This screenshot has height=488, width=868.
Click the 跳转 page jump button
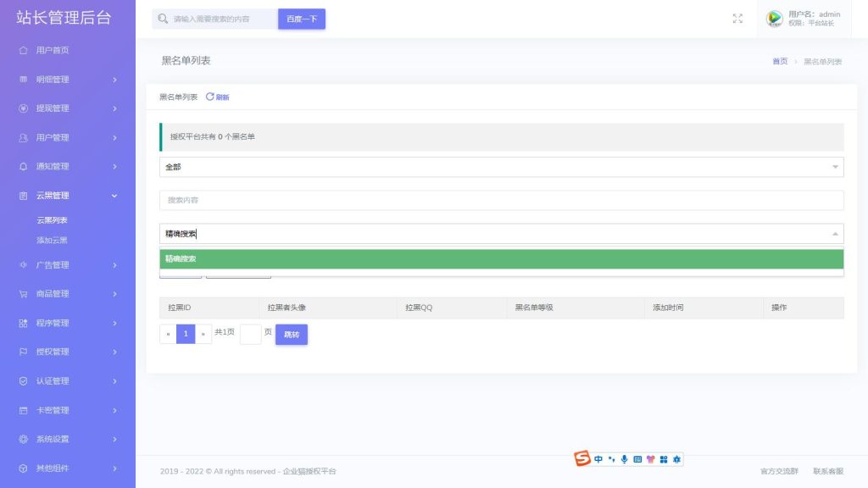[291, 335]
